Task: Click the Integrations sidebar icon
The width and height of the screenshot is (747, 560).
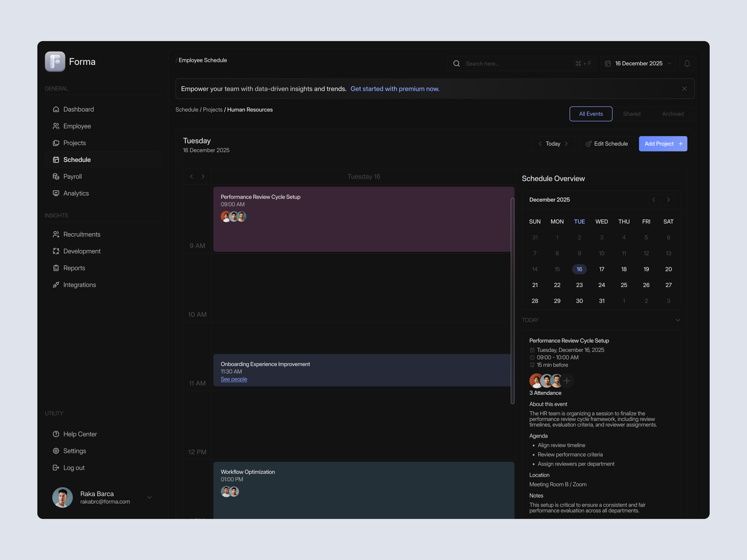Action: (x=56, y=285)
